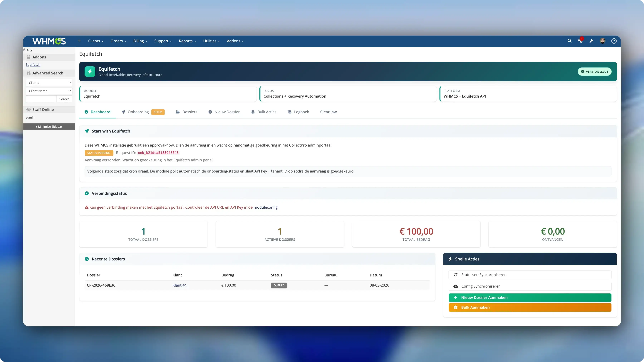This screenshot has width=644, height=362.
Task: Open the Support menu
Action: (163, 41)
